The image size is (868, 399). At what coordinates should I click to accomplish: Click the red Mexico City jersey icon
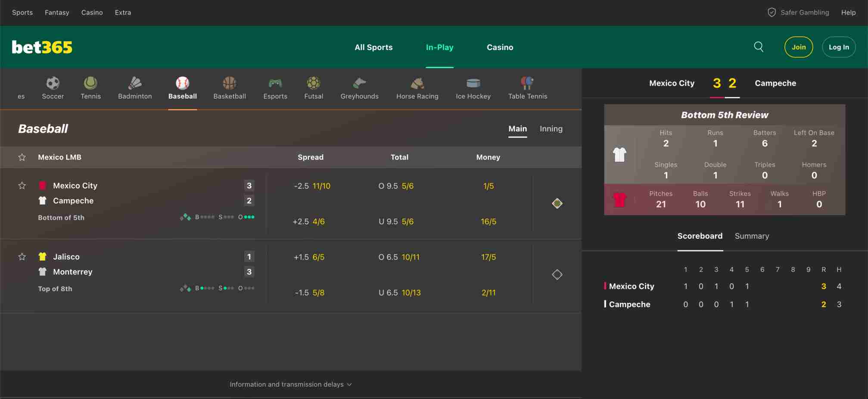point(42,186)
